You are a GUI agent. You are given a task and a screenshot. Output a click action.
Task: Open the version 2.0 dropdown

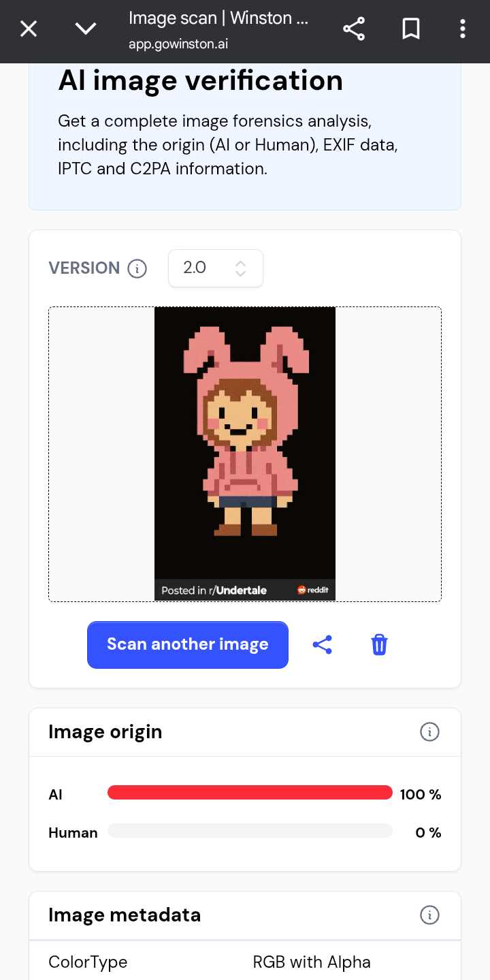(216, 268)
